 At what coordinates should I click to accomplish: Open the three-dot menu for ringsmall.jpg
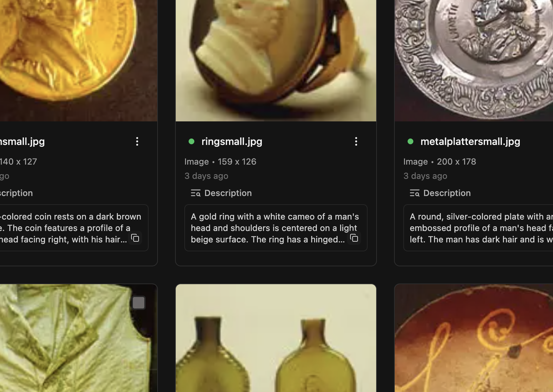356,141
